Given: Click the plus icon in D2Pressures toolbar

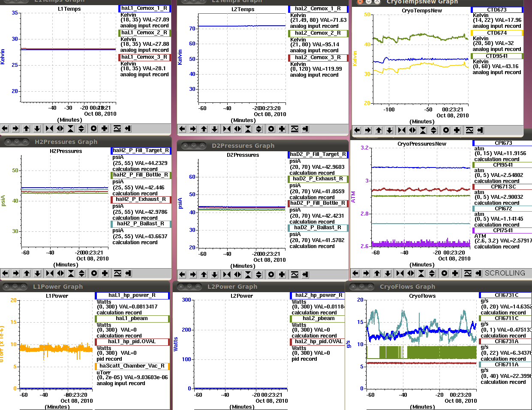Looking at the screenshot, I should coord(282,275).
